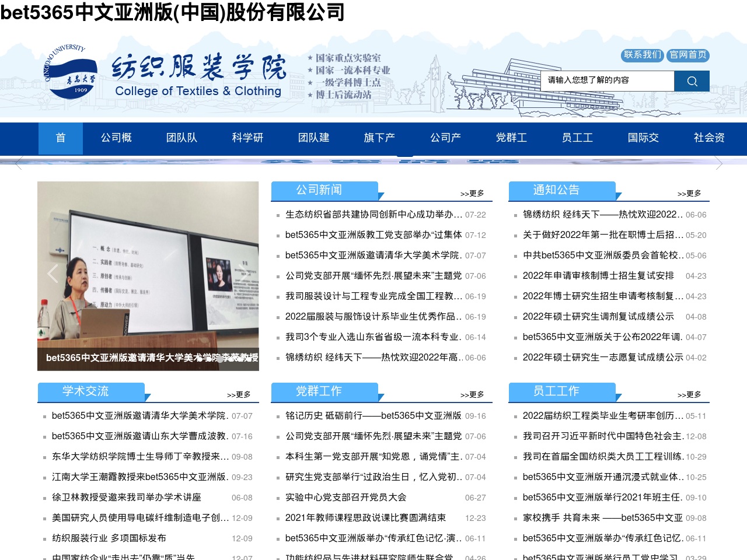This screenshot has width=747, height=560.
Task: Click the banner left arrow
Action: click(19, 163)
